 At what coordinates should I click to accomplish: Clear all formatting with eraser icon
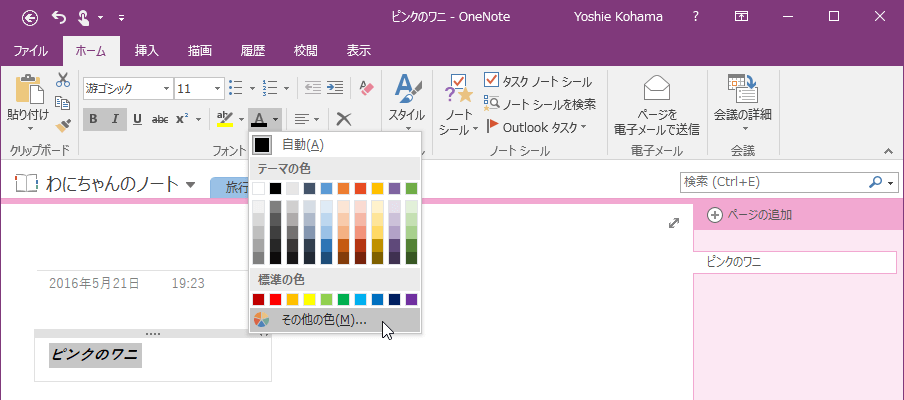[x=367, y=88]
